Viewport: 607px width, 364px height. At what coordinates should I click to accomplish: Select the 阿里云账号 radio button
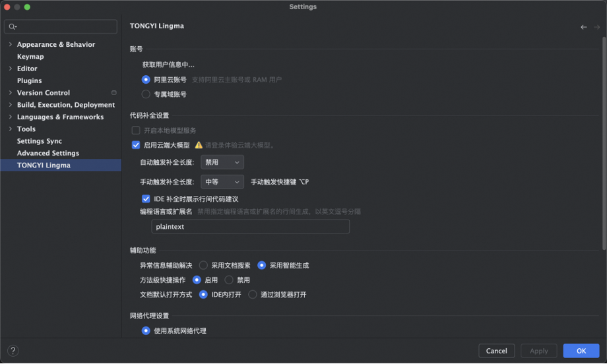pyautogui.click(x=146, y=80)
